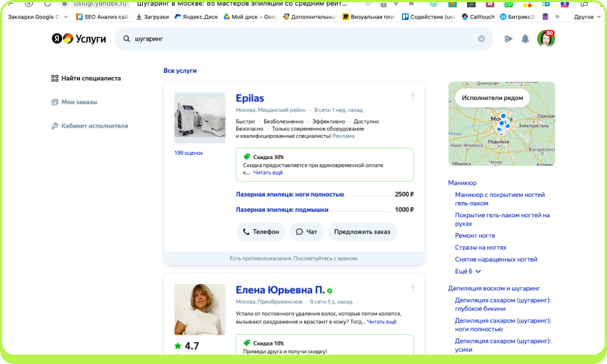Open Мои заказы in sidebar
This screenshot has height=364, width=607.
tap(74, 102)
